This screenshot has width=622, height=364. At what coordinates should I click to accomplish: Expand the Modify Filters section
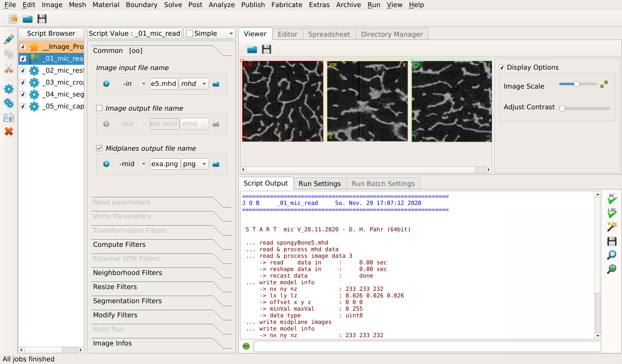pyautogui.click(x=161, y=315)
